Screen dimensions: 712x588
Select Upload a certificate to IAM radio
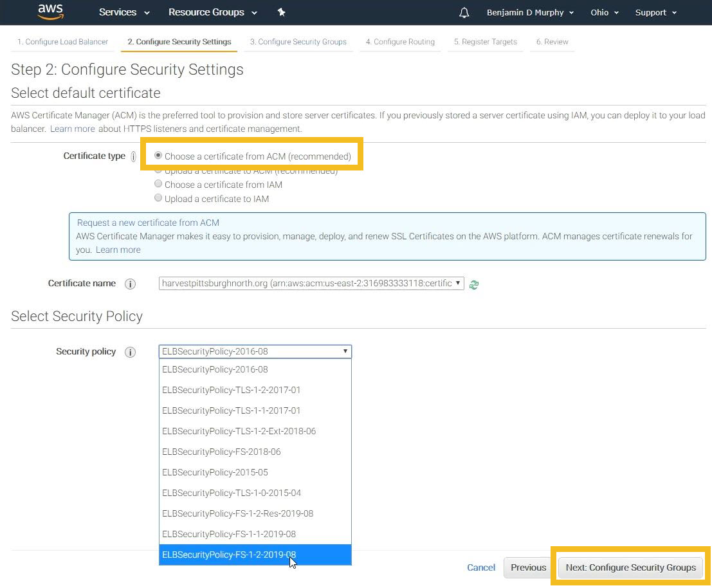point(158,198)
